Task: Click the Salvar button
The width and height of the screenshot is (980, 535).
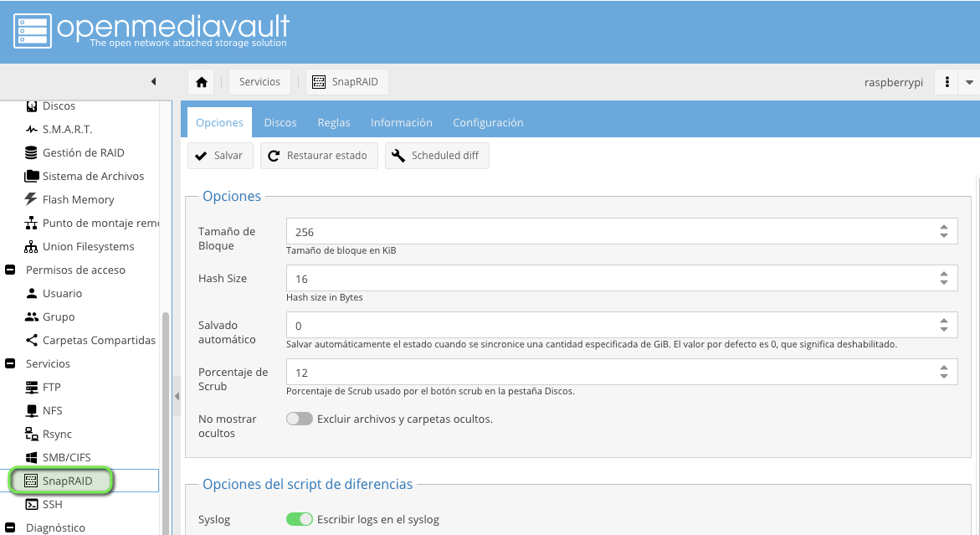Action: point(220,155)
